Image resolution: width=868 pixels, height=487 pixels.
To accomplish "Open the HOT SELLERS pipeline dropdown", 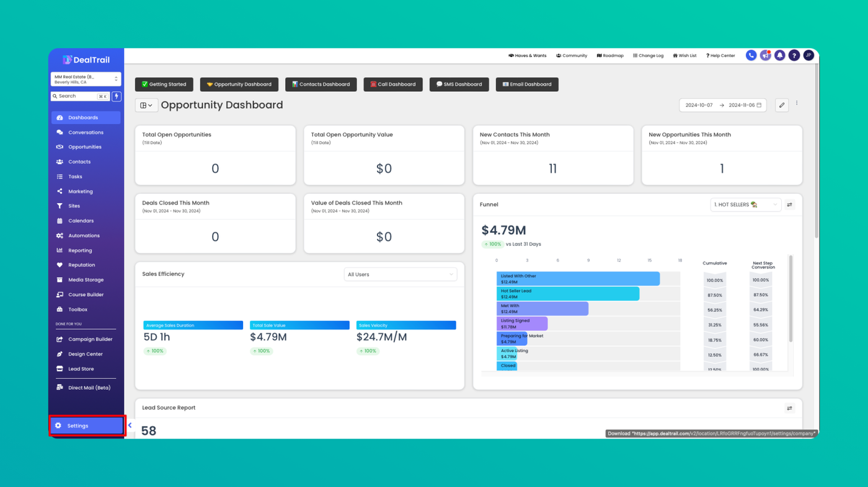I will [x=745, y=204].
